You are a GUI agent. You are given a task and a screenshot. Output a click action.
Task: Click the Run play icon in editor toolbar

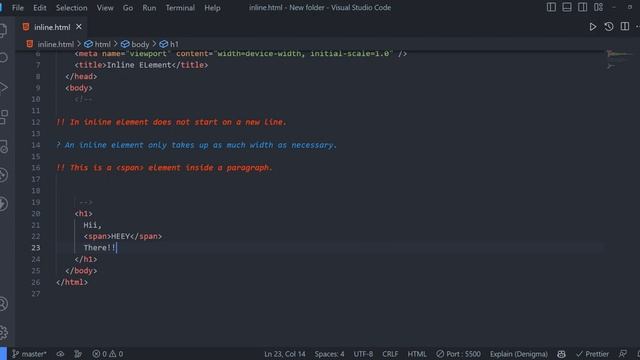[x=593, y=27]
